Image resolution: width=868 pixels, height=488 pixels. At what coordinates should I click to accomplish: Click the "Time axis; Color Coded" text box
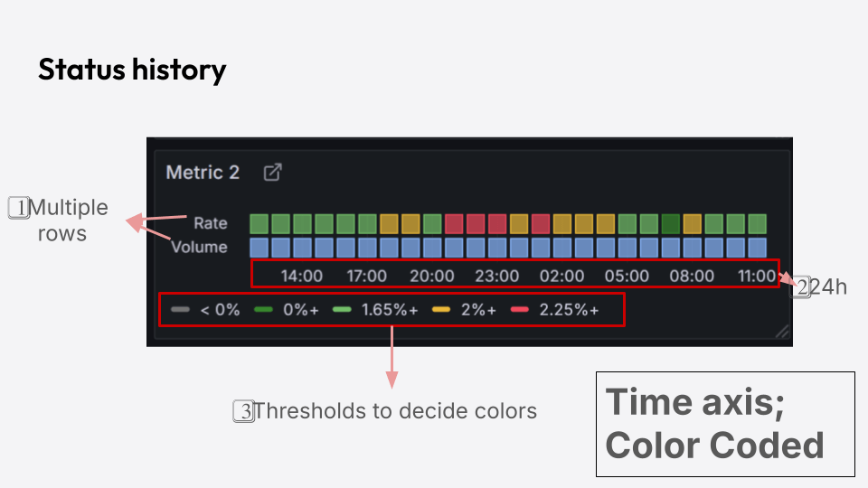(x=725, y=424)
